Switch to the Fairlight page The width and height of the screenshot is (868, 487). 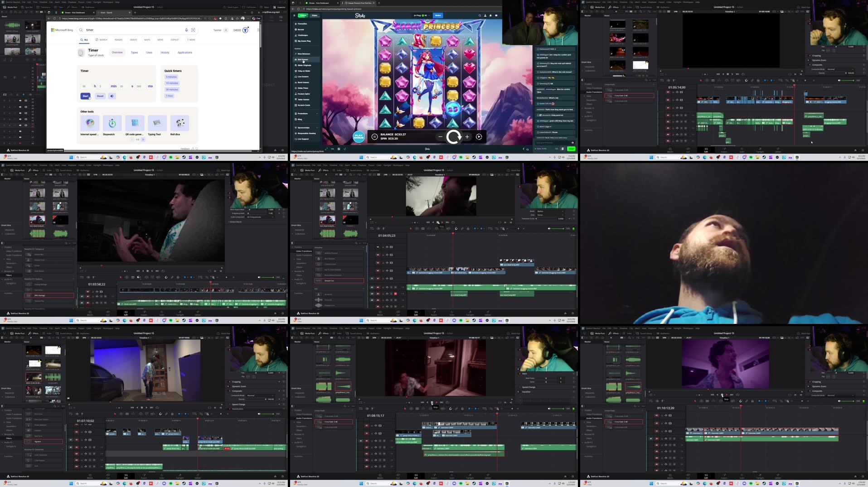tap(180, 313)
